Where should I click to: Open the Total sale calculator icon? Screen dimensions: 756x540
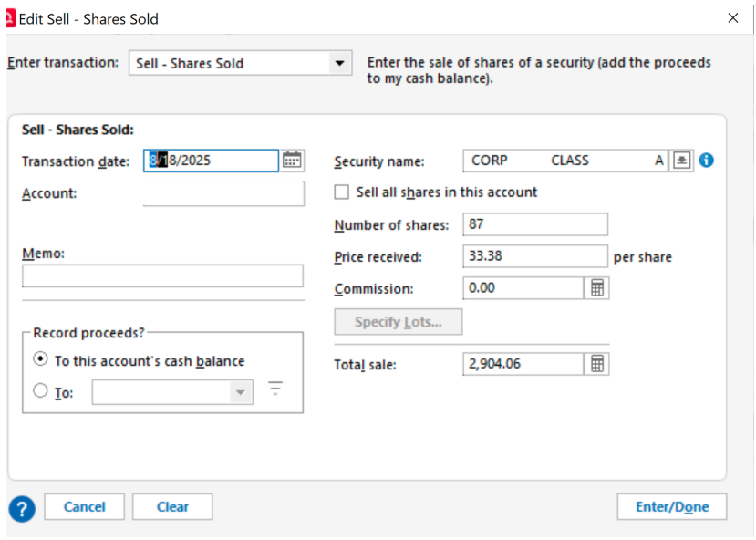point(596,364)
